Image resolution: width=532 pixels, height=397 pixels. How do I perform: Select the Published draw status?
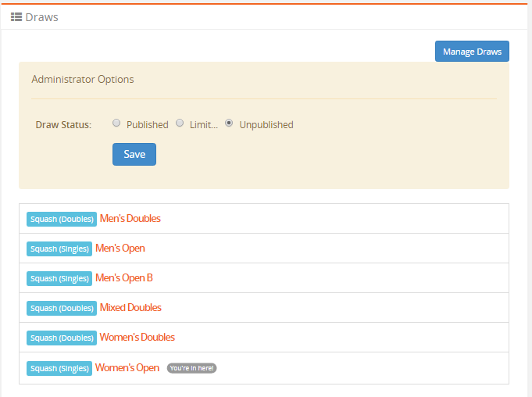click(x=116, y=123)
